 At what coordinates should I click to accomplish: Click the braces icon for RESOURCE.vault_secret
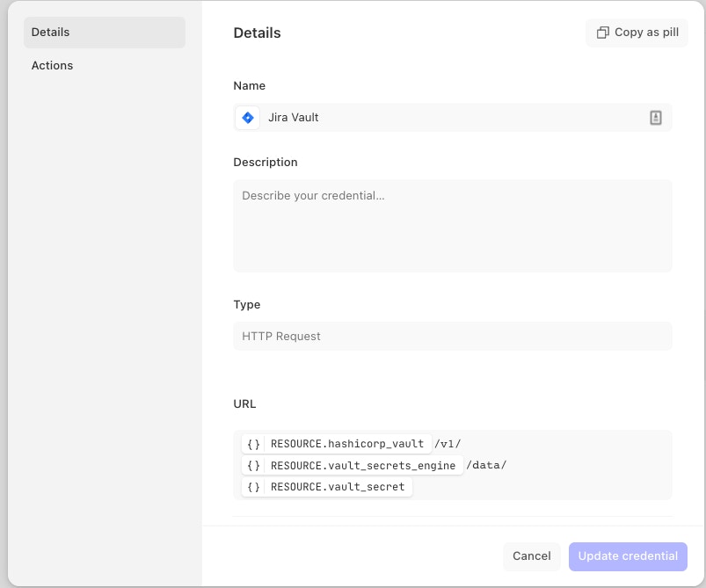[x=254, y=486]
